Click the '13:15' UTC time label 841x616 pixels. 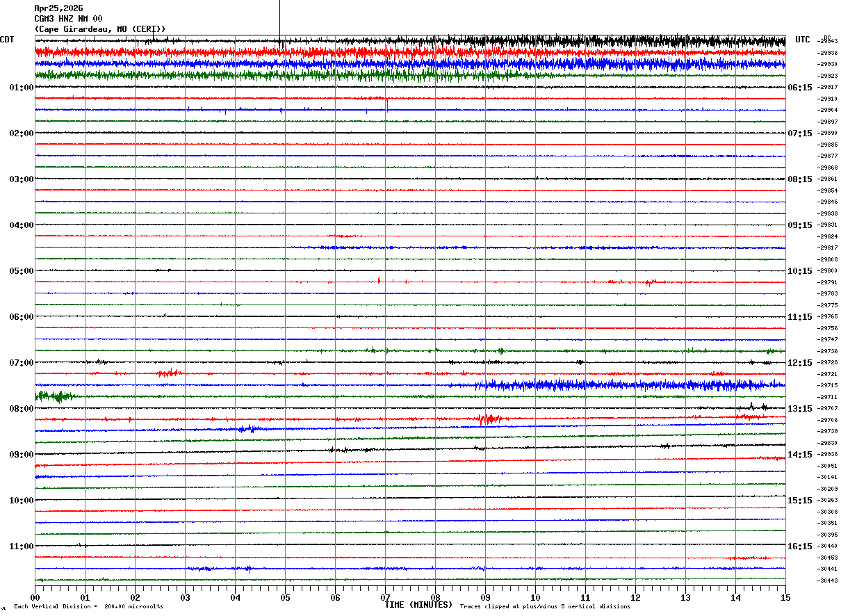click(x=800, y=409)
